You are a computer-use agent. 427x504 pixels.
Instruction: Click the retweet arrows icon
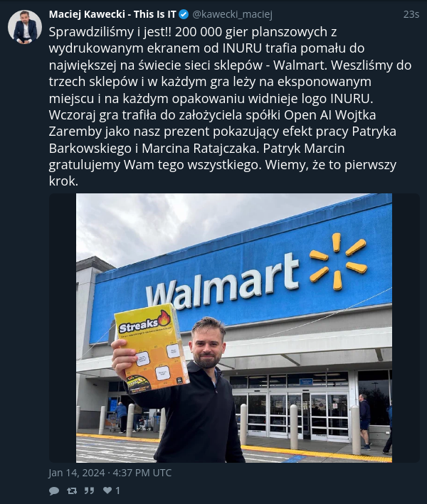(x=71, y=490)
